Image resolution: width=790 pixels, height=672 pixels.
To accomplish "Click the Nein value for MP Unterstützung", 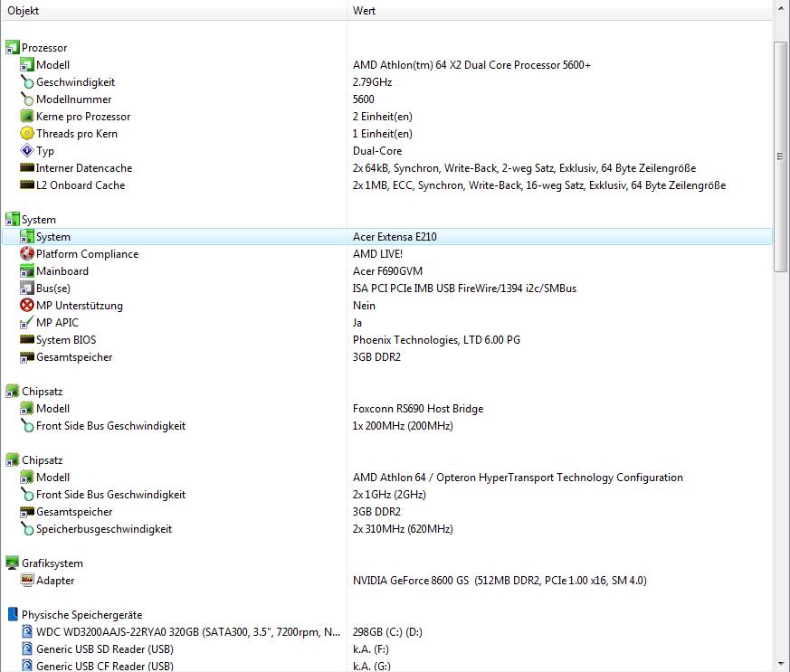I will click(364, 305).
